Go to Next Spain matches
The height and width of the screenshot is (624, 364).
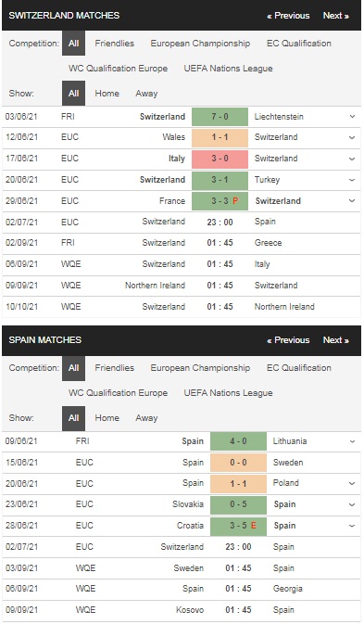tap(336, 340)
